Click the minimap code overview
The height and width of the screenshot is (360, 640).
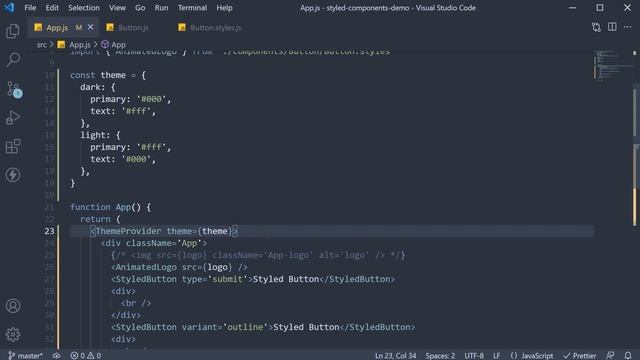click(612, 66)
